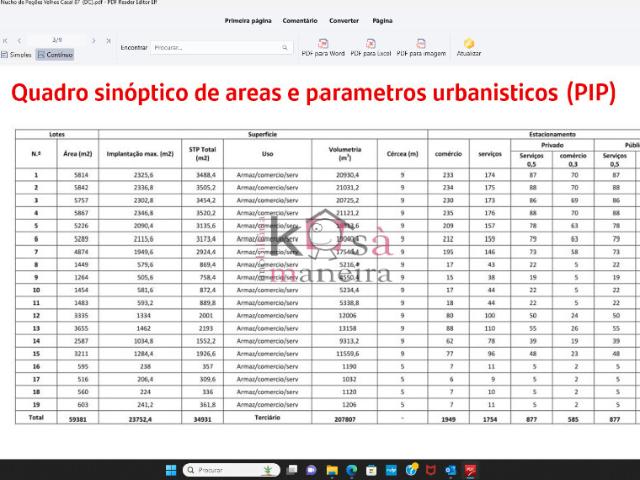The width and height of the screenshot is (640, 480).
Task: Open the Comentário tab
Action: (300, 21)
